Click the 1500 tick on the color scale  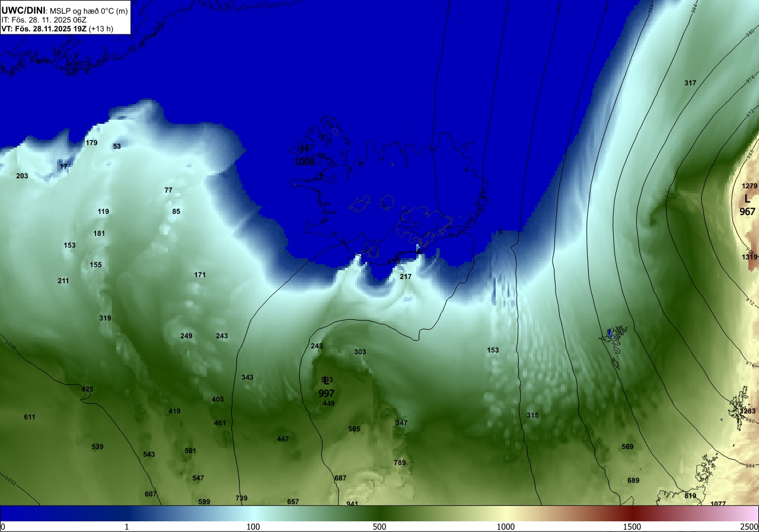[632, 527]
